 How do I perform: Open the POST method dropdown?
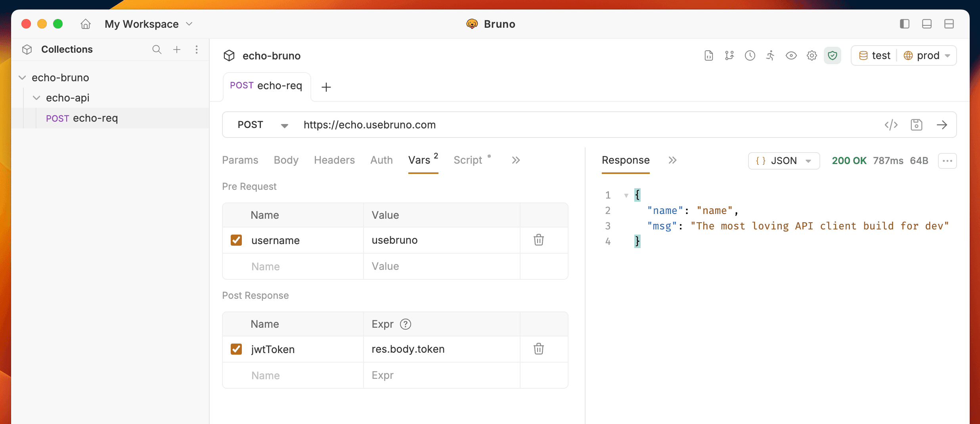pos(262,125)
